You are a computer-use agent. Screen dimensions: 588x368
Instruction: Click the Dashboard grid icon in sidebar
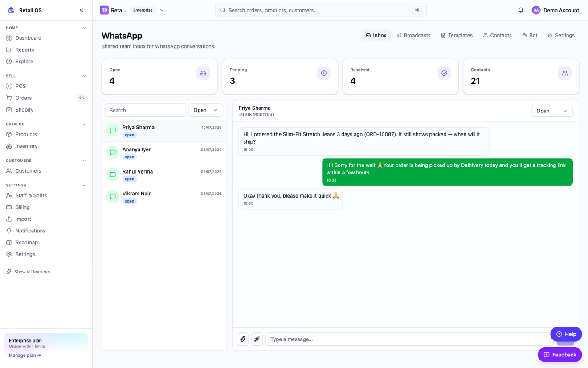coord(9,38)
